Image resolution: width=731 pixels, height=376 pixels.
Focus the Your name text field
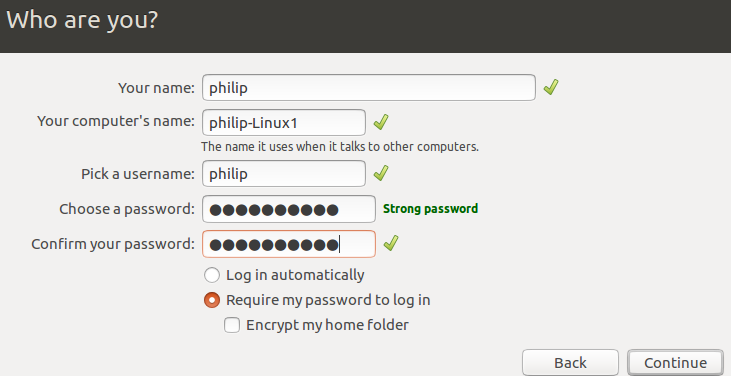[369, 88]
